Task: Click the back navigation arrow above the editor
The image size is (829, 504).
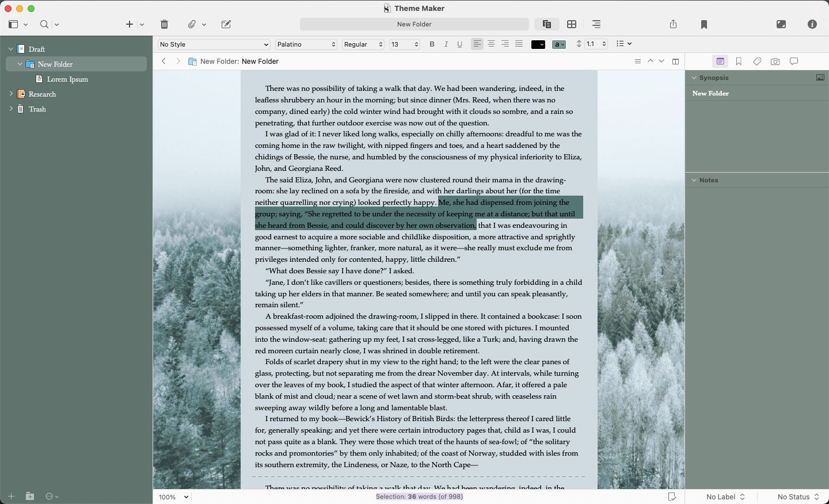Action: tap(164, 61)
